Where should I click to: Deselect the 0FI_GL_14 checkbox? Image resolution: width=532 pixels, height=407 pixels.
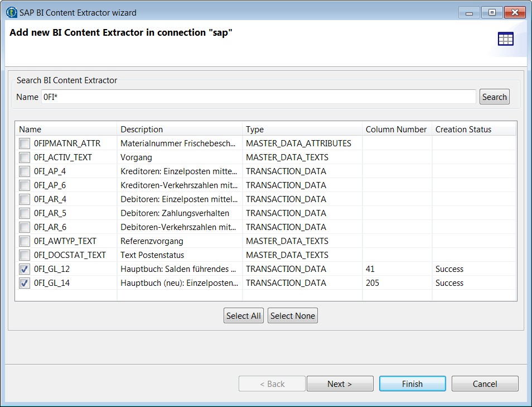25,283
